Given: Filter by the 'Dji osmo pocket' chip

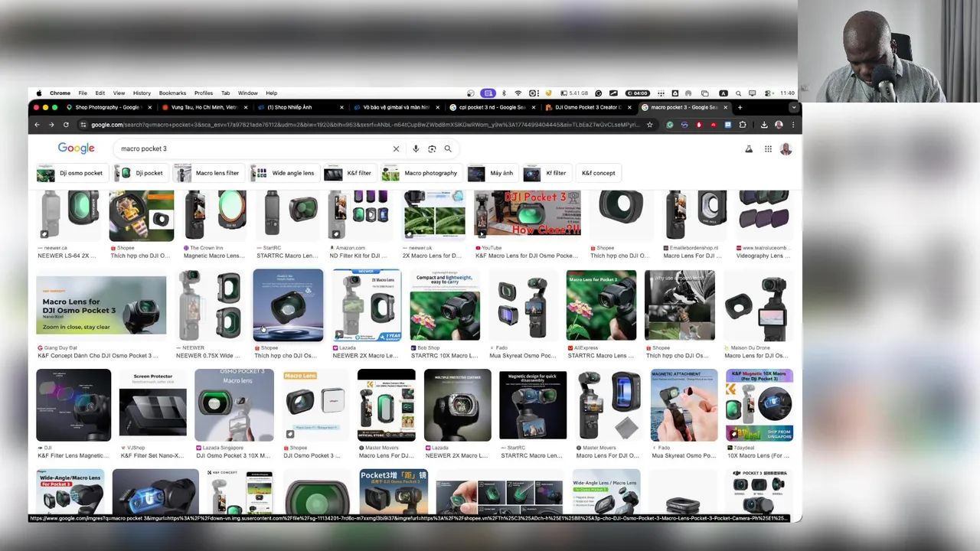Looking at the screenshot, I should tap(70, 173).
